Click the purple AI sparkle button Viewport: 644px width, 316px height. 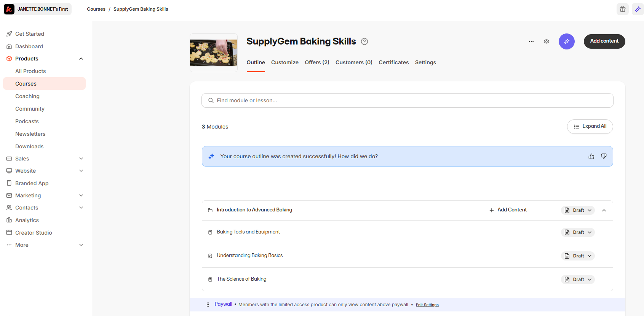pos(566,41)
